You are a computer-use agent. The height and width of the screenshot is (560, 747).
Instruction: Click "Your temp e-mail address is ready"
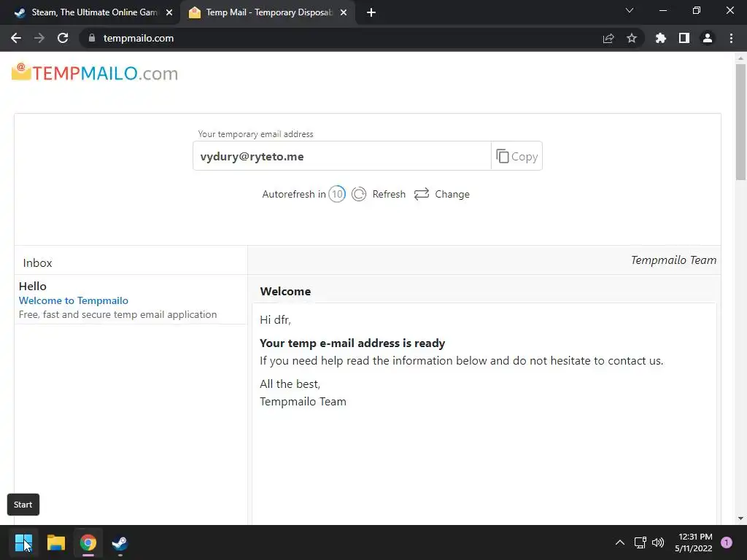point(352,343)
